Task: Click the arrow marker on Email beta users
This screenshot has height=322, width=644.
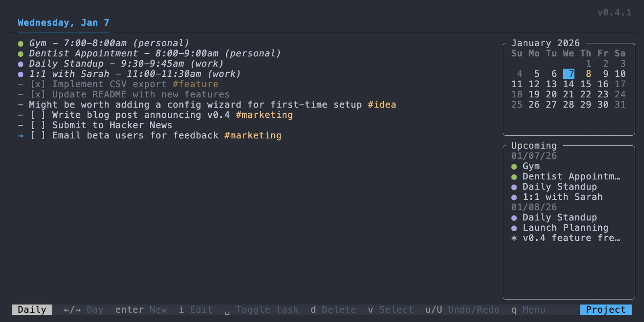Action: point(20,136)
